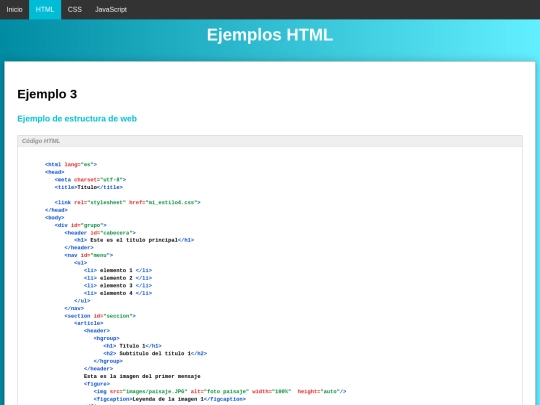
Task: Click the closing </nav> tag line
Action: click(74, 308)
